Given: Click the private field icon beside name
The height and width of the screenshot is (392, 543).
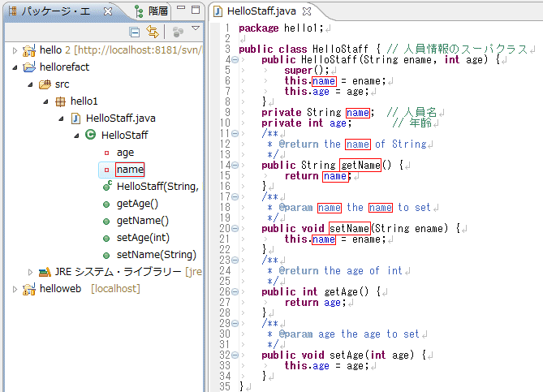Looking at the screenshot, I should [x=106, y=170].
